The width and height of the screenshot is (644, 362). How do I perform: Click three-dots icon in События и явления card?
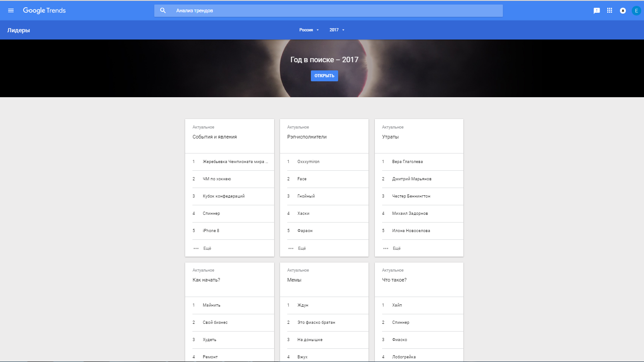[196, 248]
